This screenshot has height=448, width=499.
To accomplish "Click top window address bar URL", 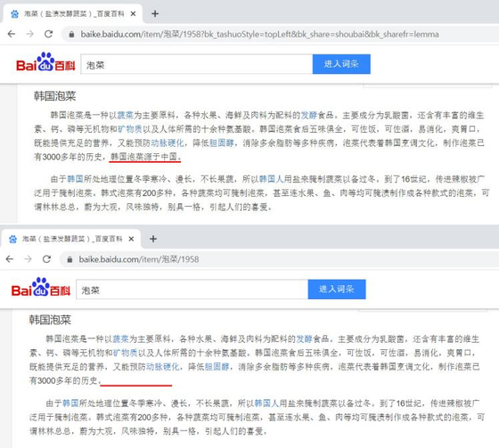I will 259,35.
